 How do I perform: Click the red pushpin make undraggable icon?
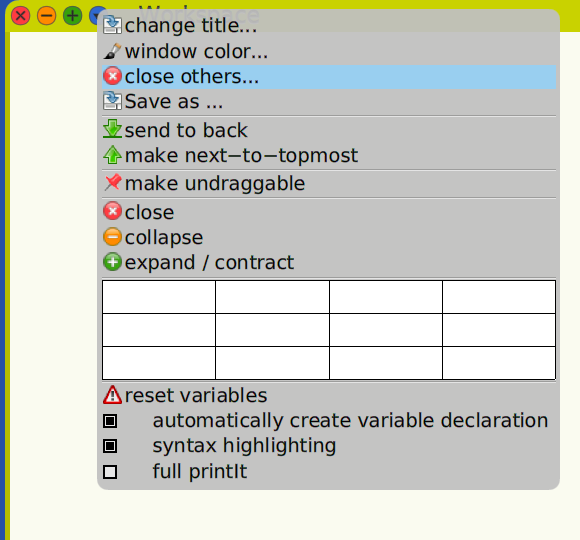pos(112,183)
